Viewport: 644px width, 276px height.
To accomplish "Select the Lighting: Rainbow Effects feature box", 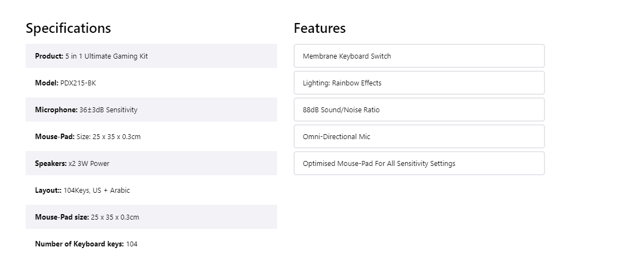I will tap(419, 83).
